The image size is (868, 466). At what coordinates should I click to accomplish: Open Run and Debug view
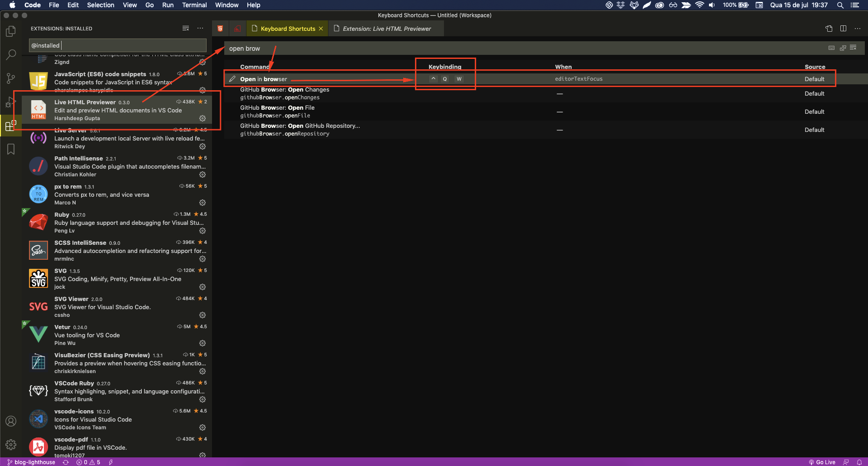[x=11, y=102]
